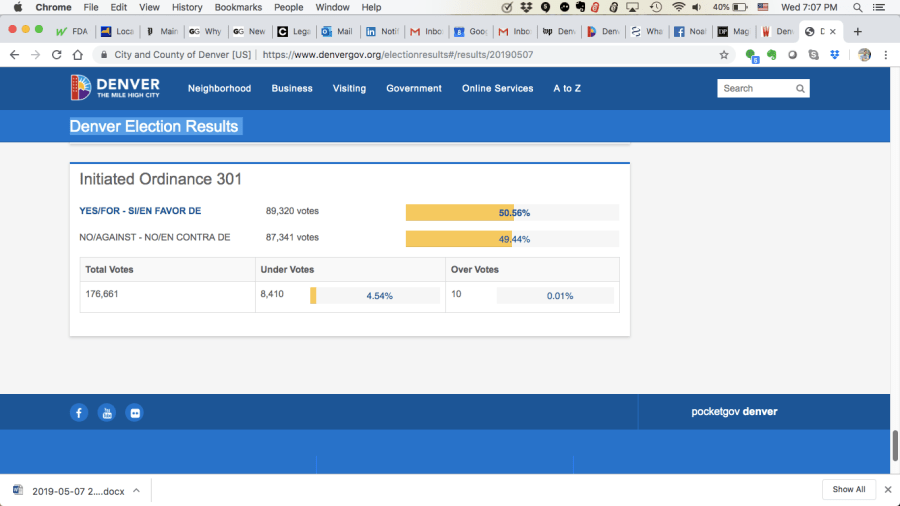Click the page vertical scrollbar
The width and height of the screenshot is (900, 506).
point(895,445)
